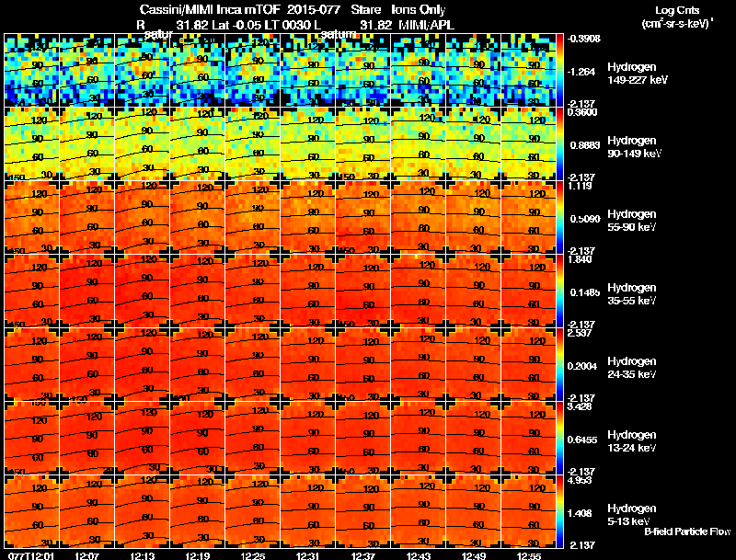Viewport: 736px width, 560px height.
Task: Click the 'Ions Only' title text
Action: pyautogui.click(x=419, y=9)
